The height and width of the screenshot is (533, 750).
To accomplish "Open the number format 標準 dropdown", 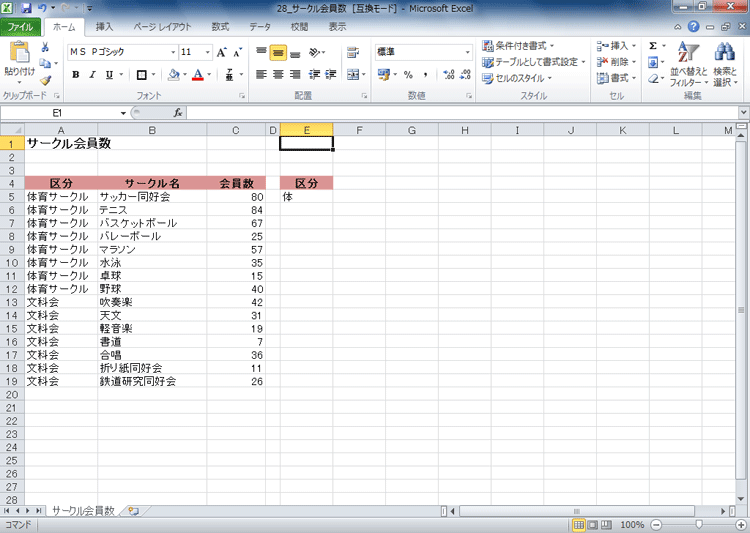I will point(467,52).
